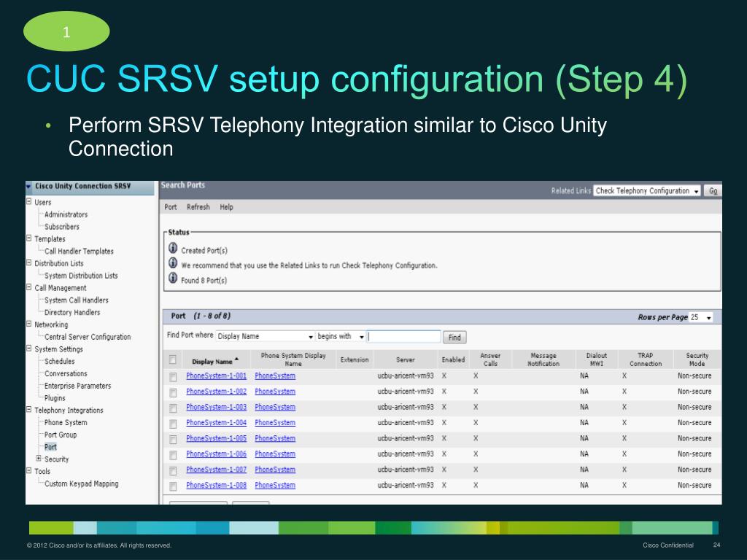Screen dimensions: 747x560
Task: Click the Security Mode column header
Action: point(697,359)
